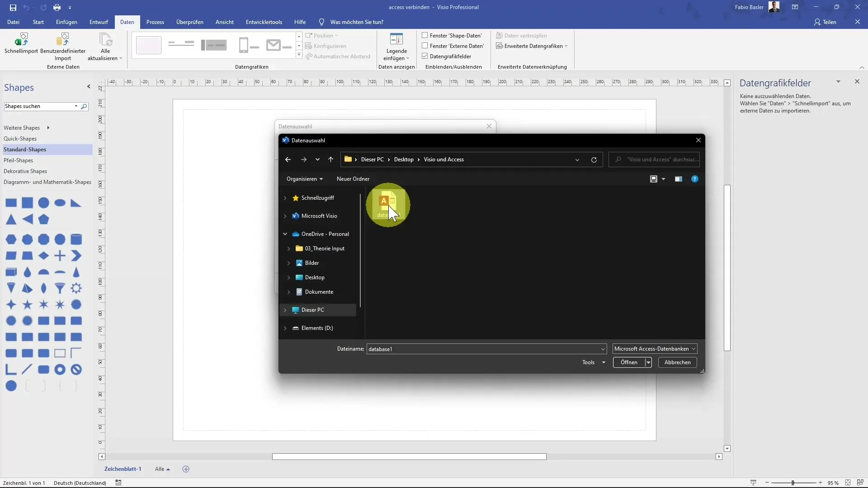Close the Datengrafikfelder pane
This screenshot has height=488, width=868.
click(857, 81)
